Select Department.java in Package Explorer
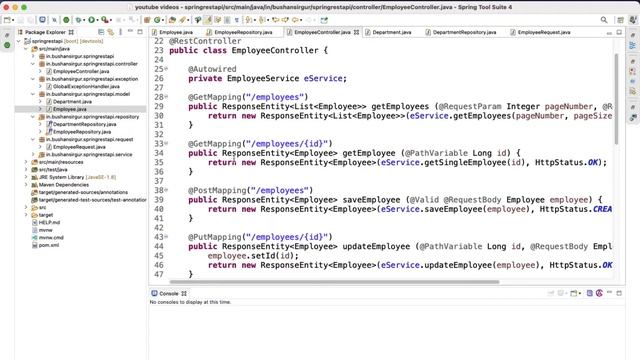Screen dimensions: 640x360 point(72,102)
